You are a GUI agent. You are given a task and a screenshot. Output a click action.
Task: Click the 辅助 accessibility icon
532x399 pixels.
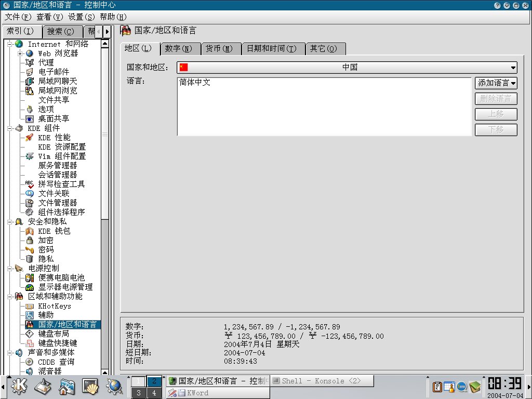(30, 315)
